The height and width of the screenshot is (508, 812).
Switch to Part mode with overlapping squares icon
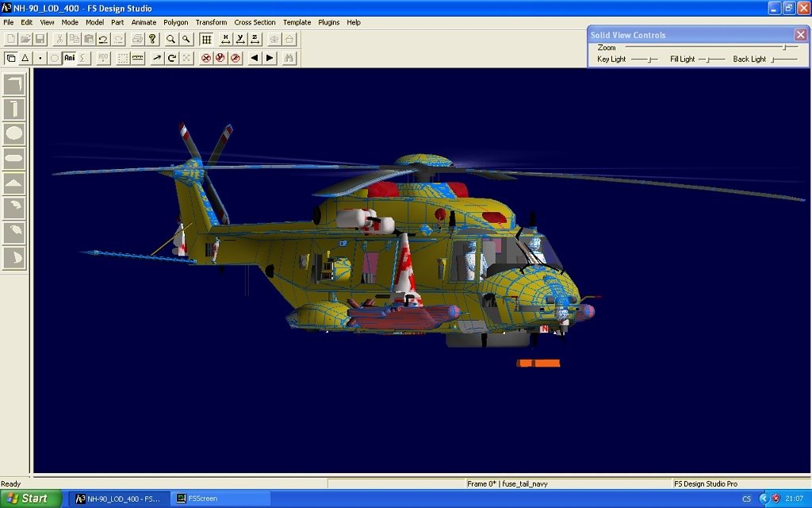(10, 58)
